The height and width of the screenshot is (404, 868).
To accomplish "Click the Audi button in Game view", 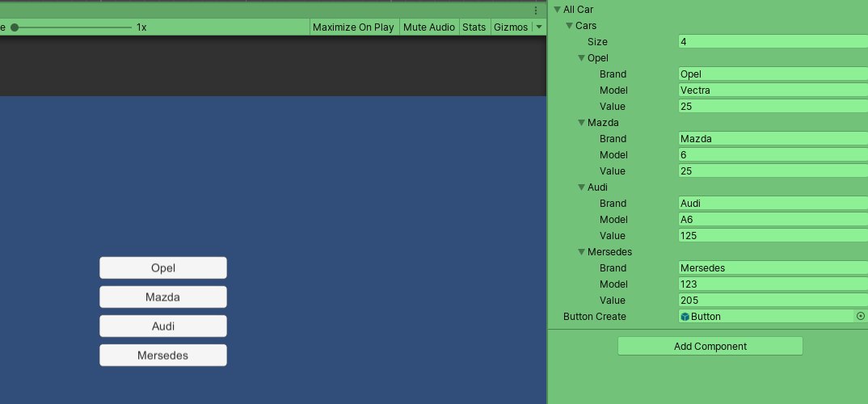I will point(162,326).
